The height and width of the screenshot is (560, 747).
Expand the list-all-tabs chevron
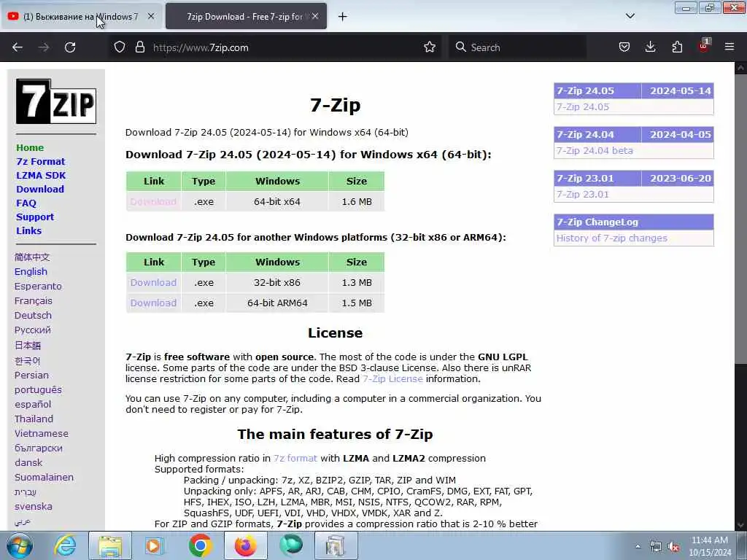(630, 16)
